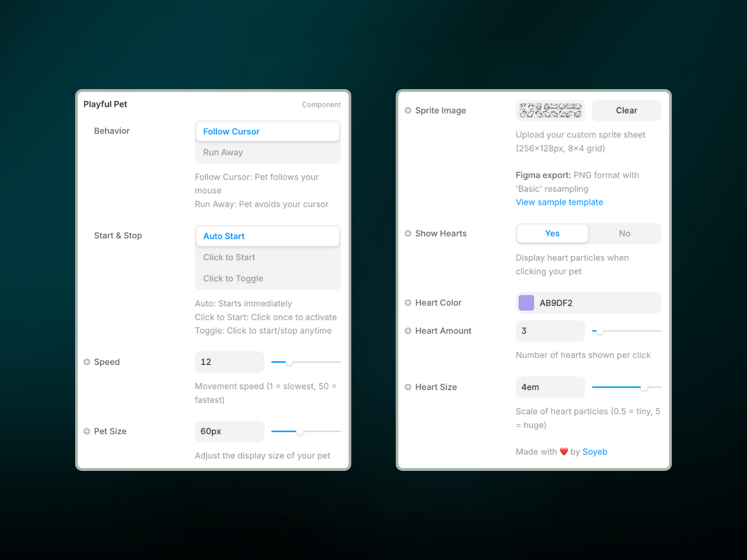The height and width of the screenshot is (560, 747).
Task: Click the plus icon beside Show Hearts
Action: (x=408, y=234)
